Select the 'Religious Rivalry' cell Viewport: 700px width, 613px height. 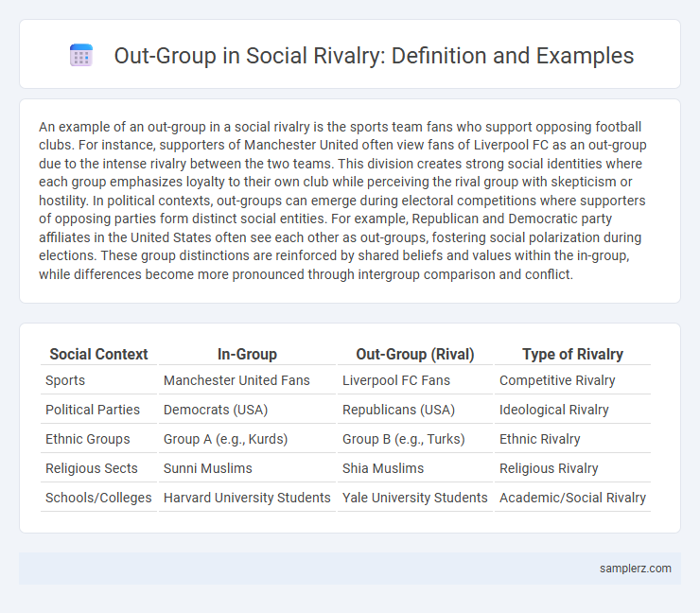572,468
